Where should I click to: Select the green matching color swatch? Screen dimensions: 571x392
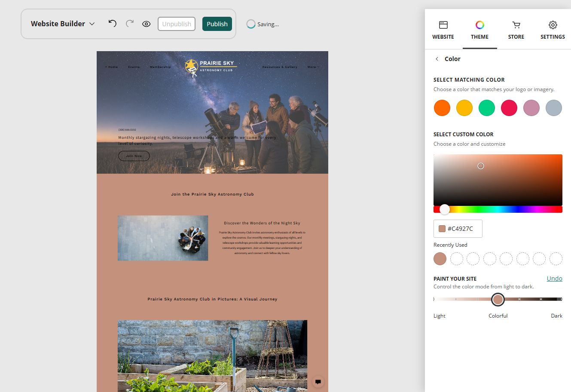(x=487, y=108)
